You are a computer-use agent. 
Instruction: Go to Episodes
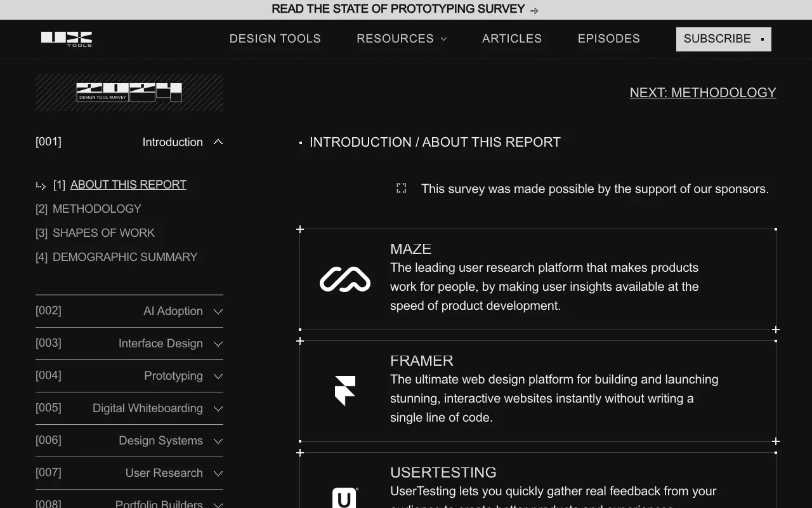coord(609,39)
